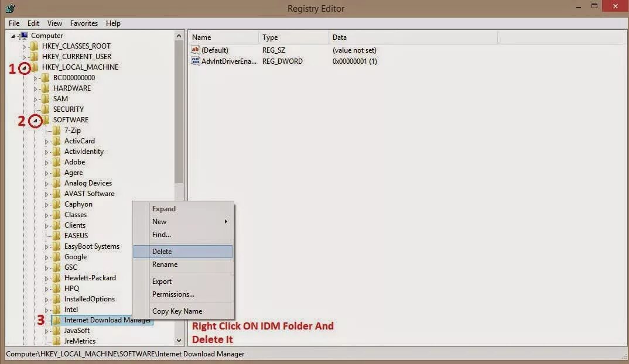Screen dimensions: 629x364
Task: Select Copy Key Name entry
Action: click(183, 311)
